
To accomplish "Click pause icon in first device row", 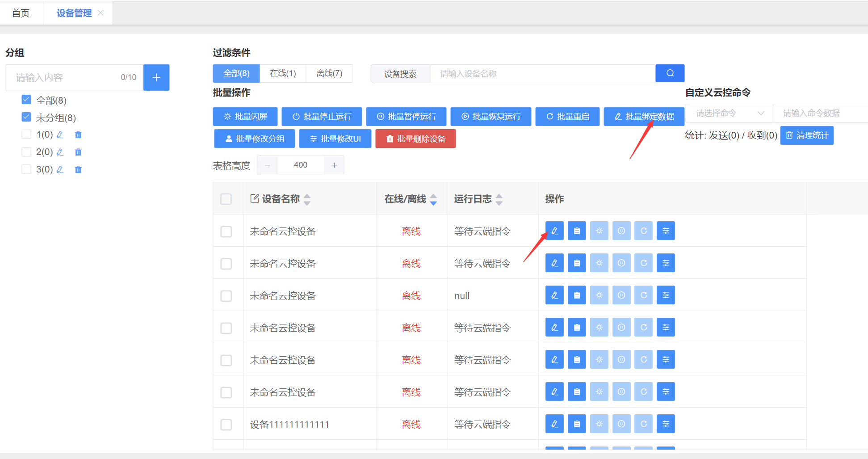I will coord(621,231).
